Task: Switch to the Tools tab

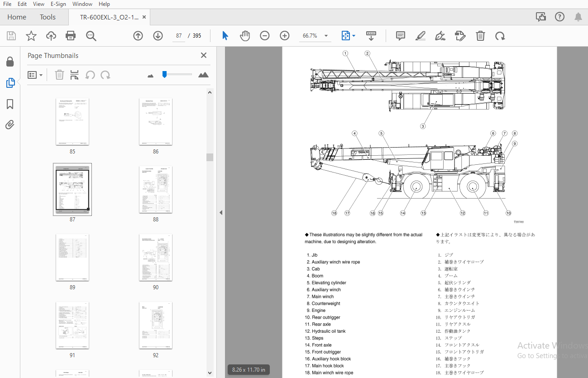Action: point(48,17)
